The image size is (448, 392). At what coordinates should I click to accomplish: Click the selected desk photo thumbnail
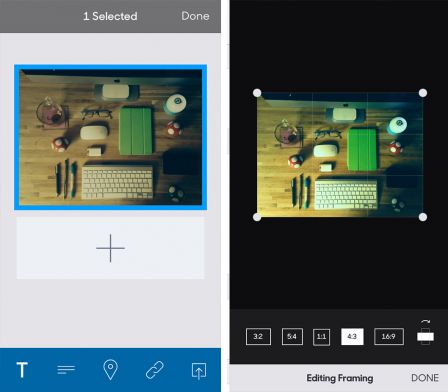(110, 137)
